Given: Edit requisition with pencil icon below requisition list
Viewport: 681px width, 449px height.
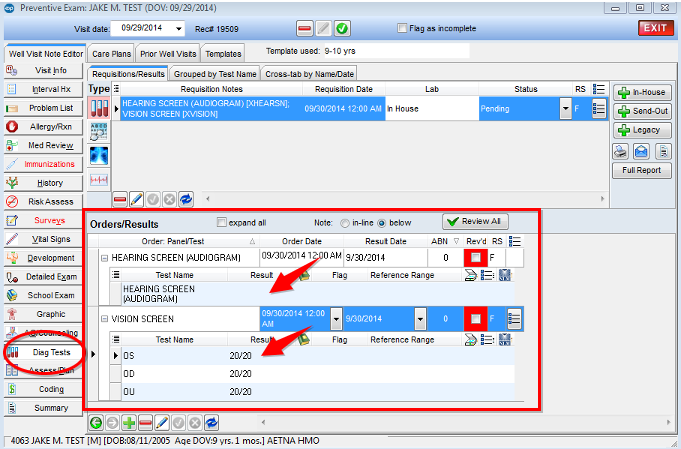Looking at the screenshot, I should (x=136, y=199).
